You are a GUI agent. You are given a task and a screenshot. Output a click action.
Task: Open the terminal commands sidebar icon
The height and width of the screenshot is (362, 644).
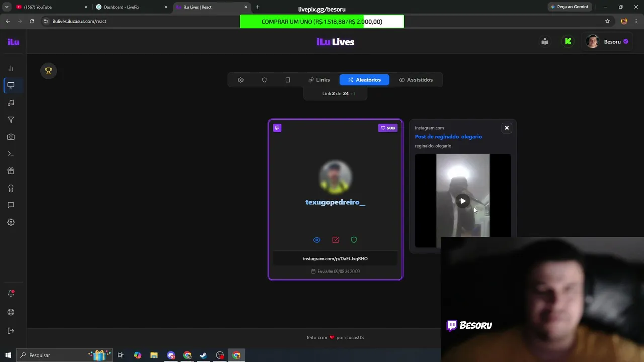11,154
